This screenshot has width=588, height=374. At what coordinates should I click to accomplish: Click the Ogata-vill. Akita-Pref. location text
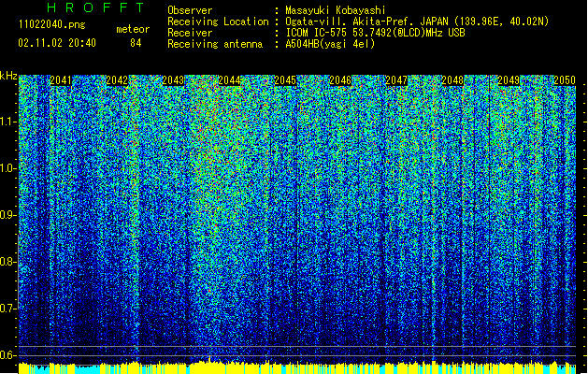417,22
